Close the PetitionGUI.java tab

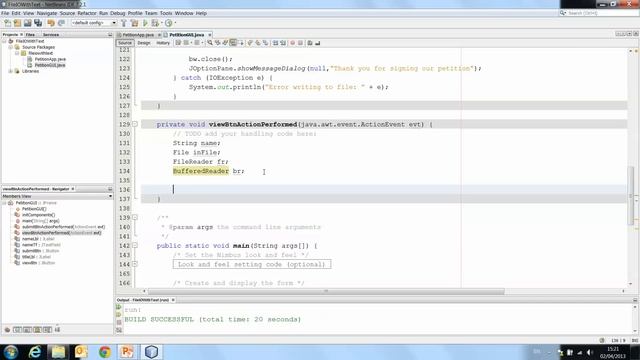[x=210, y=35]
